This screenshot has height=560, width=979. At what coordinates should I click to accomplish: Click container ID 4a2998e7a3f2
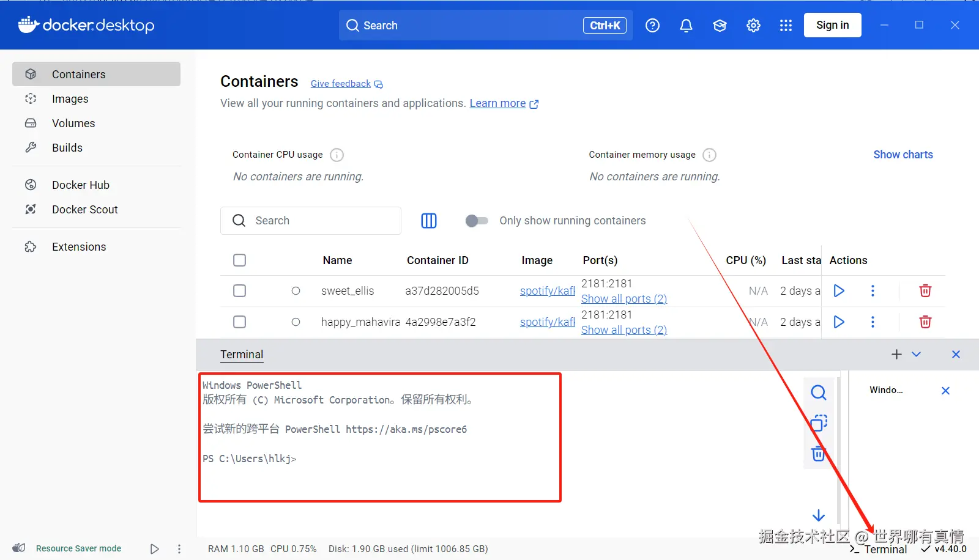pos(441,322)
